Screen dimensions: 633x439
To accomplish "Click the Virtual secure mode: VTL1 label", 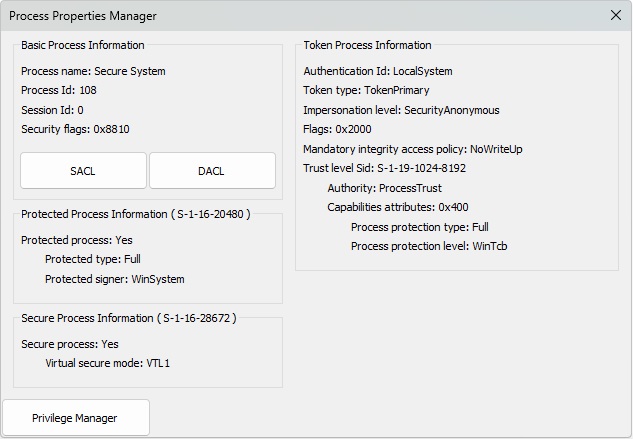I will (x=108, y=363).
